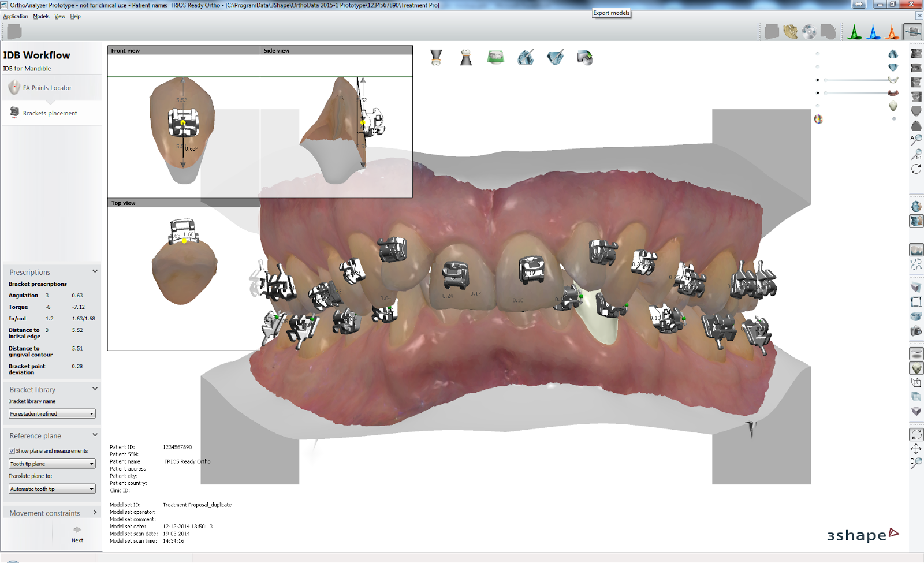Click the blue wizard hat icon
924x563 pixels.
point(873,32)
